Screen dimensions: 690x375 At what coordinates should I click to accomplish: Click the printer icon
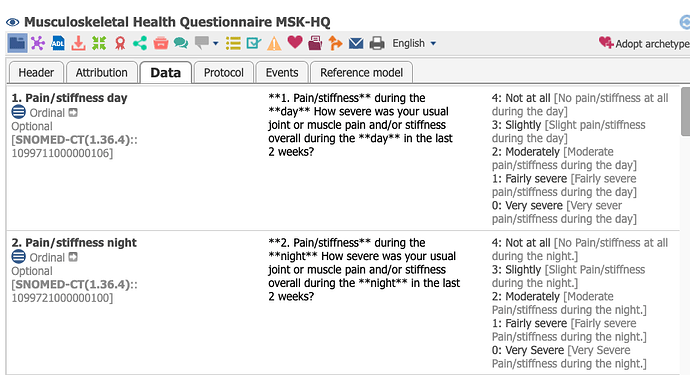coord(377,43)
